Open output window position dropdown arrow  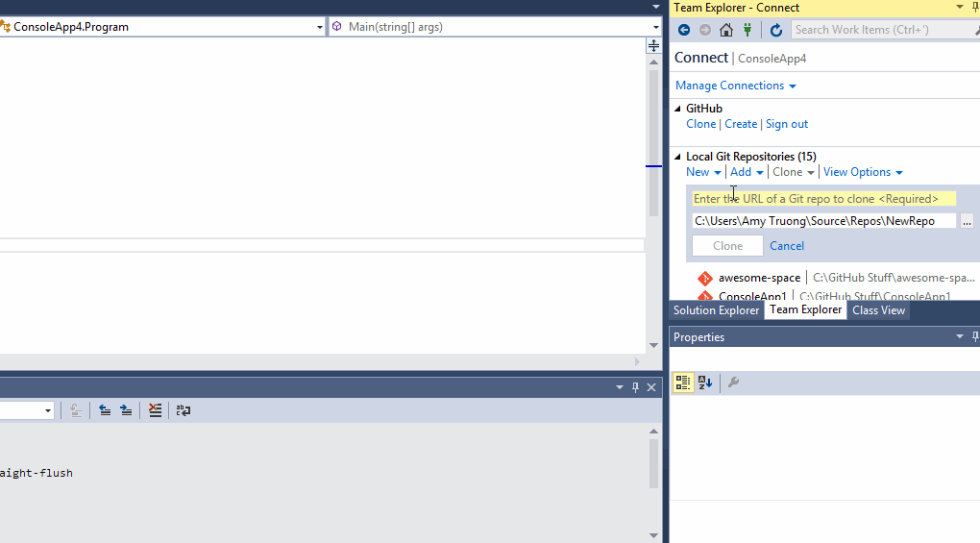click(620, 387)
